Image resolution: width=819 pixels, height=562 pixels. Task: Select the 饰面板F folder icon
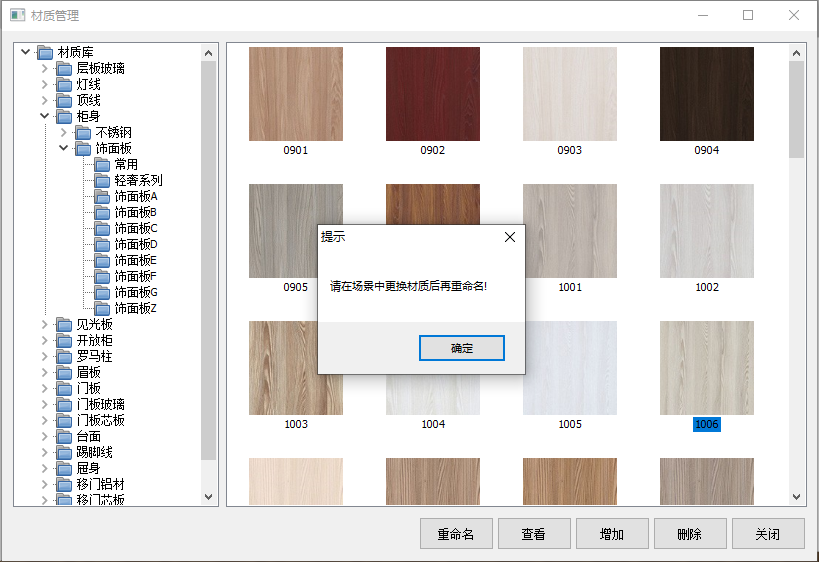pos(102,277)
